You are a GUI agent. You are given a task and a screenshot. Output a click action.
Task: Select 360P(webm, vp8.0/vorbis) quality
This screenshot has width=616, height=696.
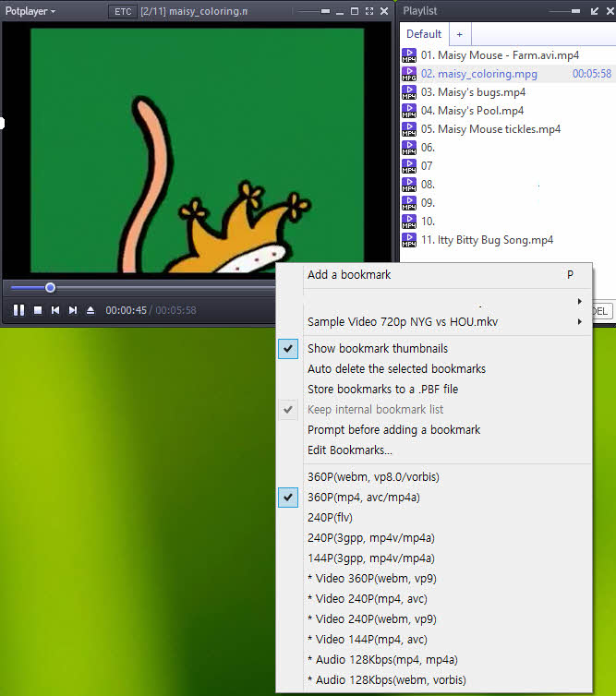(x=434, y=477)
